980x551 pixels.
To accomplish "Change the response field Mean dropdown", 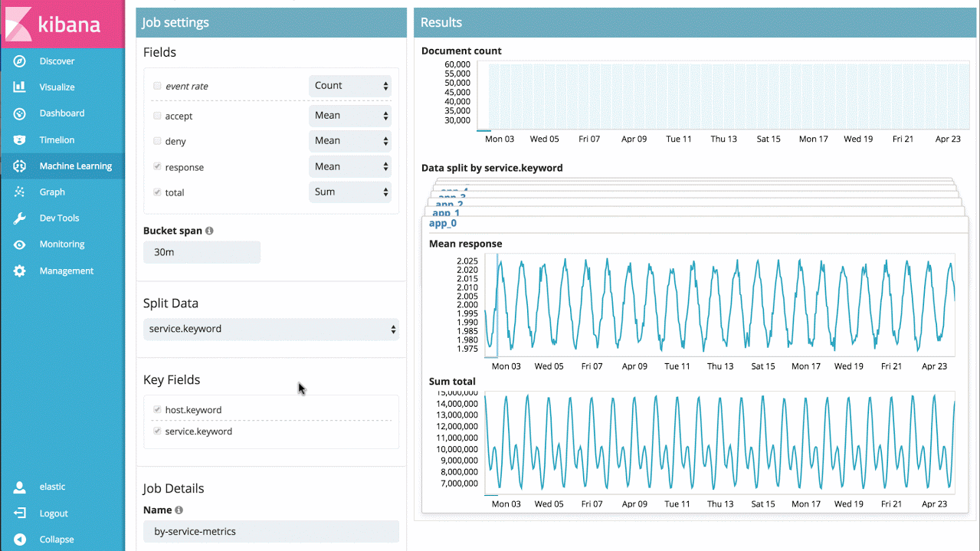I will [350, 166].
